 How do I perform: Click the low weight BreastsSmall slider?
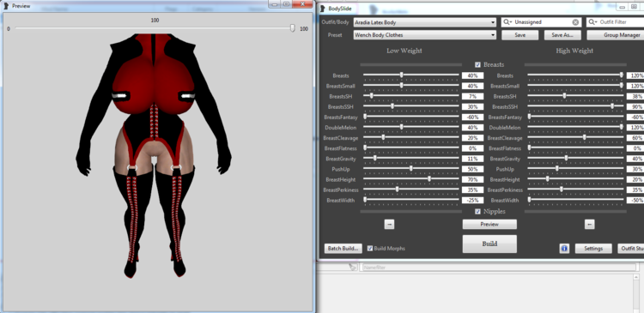click(x=410, y=86)
